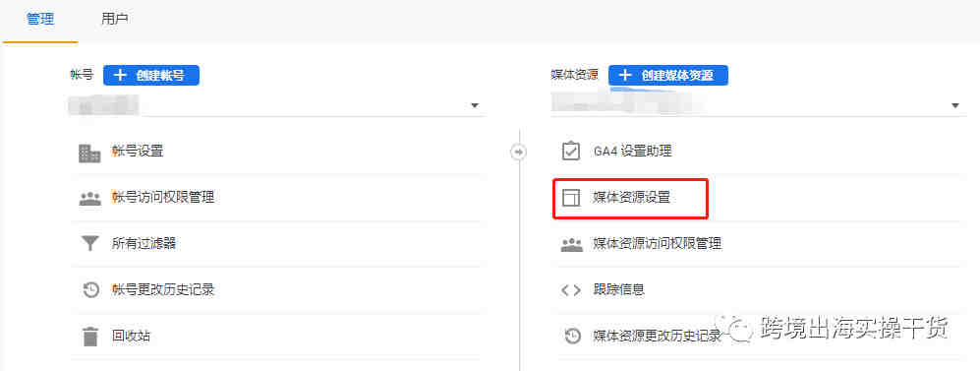
Task: Click the people icon beside 媒体资源访问权限管理
Action: click(571, 245)
